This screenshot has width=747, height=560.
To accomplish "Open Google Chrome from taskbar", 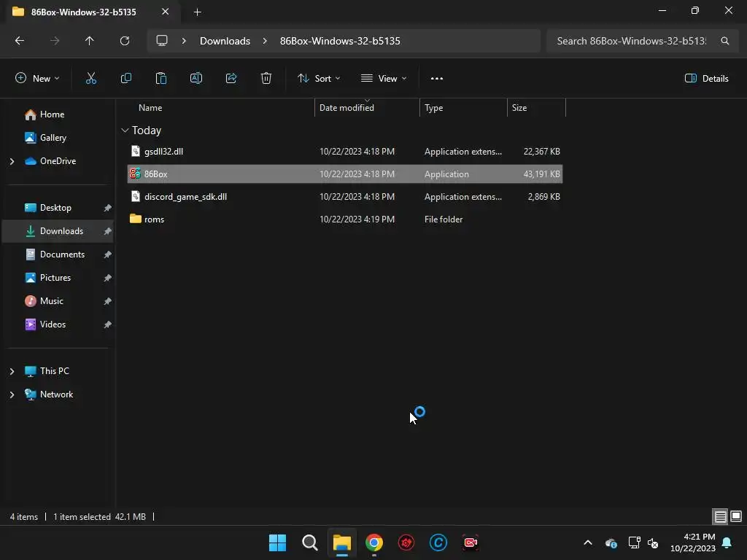I will 374,542.
